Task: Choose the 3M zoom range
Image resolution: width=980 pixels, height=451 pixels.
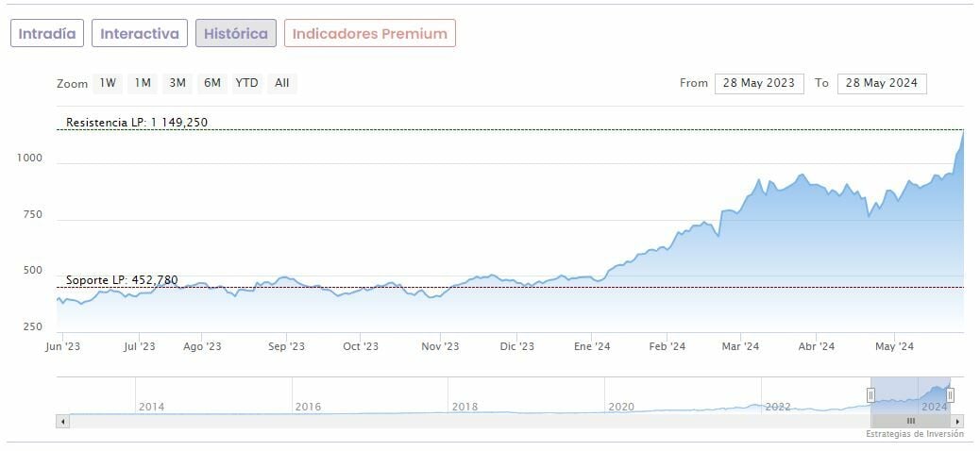Action: click(x=177, y=83)
